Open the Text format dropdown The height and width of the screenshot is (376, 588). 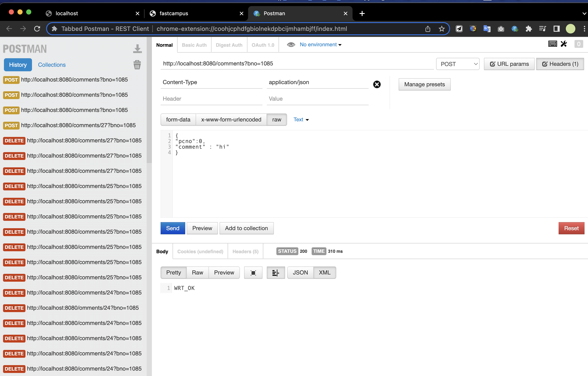(301, 120)
